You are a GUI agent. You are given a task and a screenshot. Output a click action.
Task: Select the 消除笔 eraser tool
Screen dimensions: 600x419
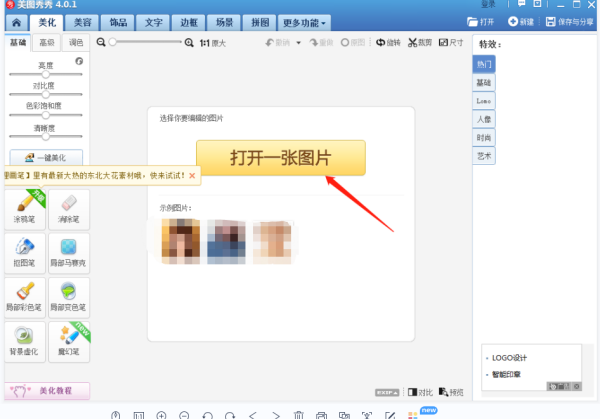point(69,209)
